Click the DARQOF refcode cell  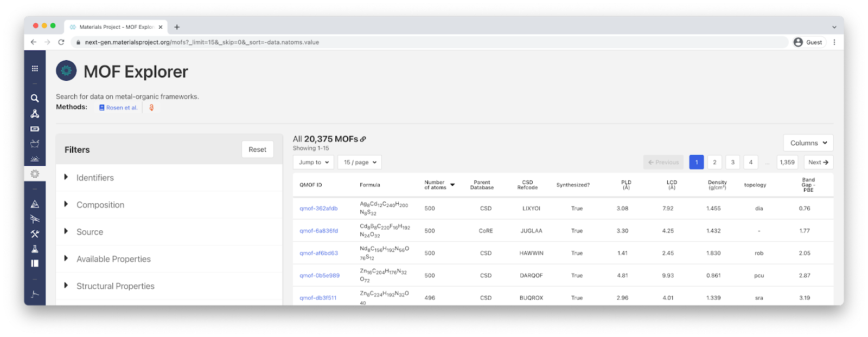coord(531,276)
